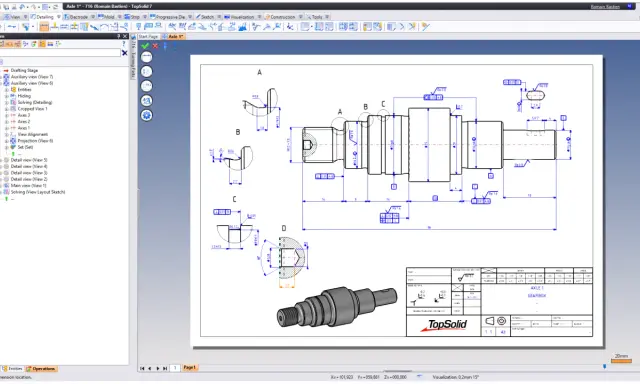
Task: Click the save icon in quick access bar
Action: (6, 7)
